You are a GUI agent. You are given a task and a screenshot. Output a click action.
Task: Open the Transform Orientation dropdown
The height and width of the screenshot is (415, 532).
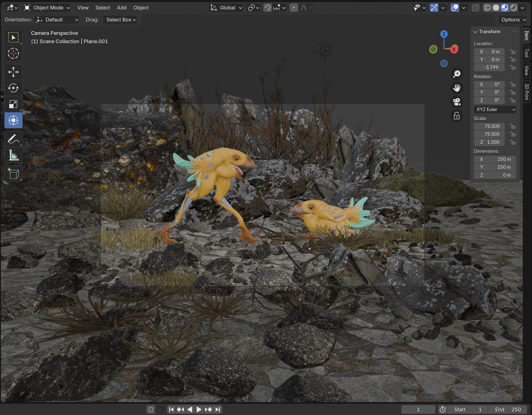pos(225,8)
